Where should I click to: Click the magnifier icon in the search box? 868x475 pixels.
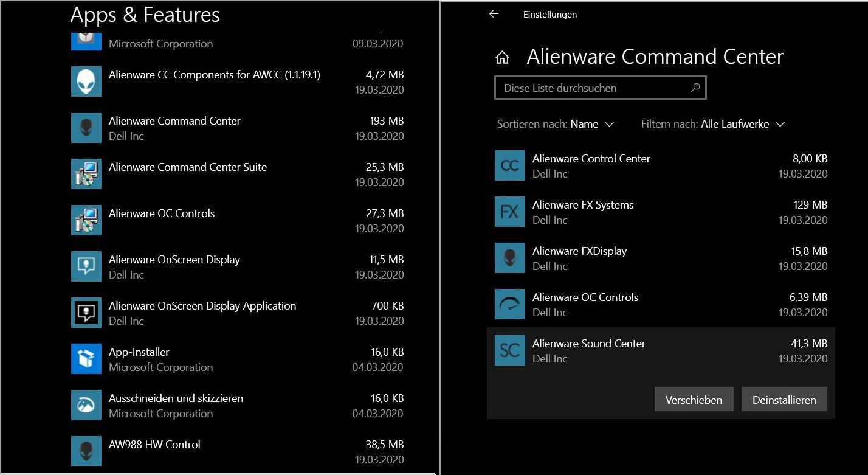pos(695,88)
